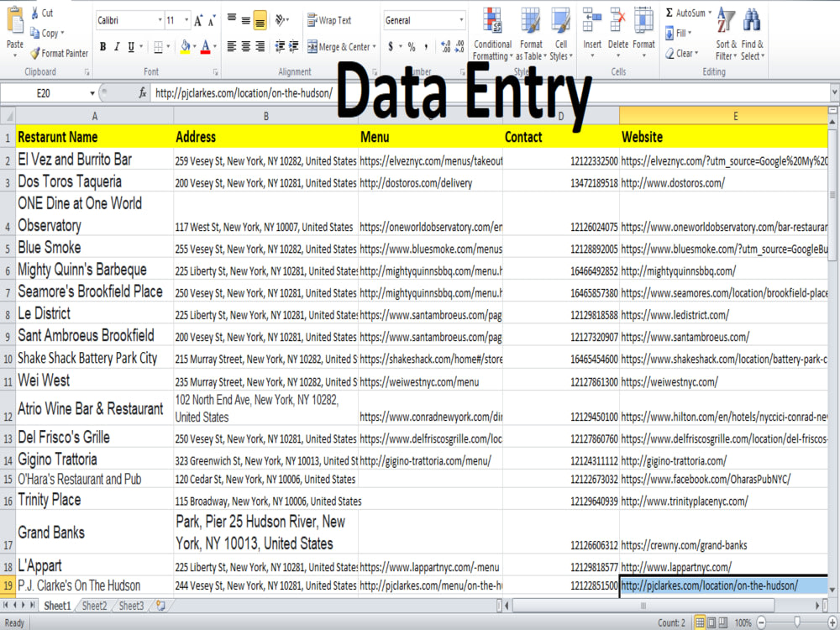Click the red Font Color A
The width and height of the screenshot is (840, 630).
tap(205, 46)
